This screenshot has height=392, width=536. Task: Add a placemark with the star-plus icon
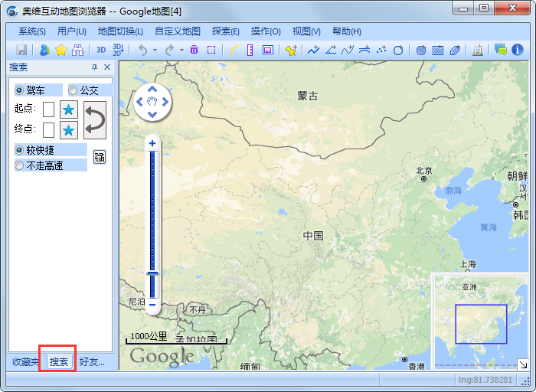pyautogui.click(x=291, y=50)
